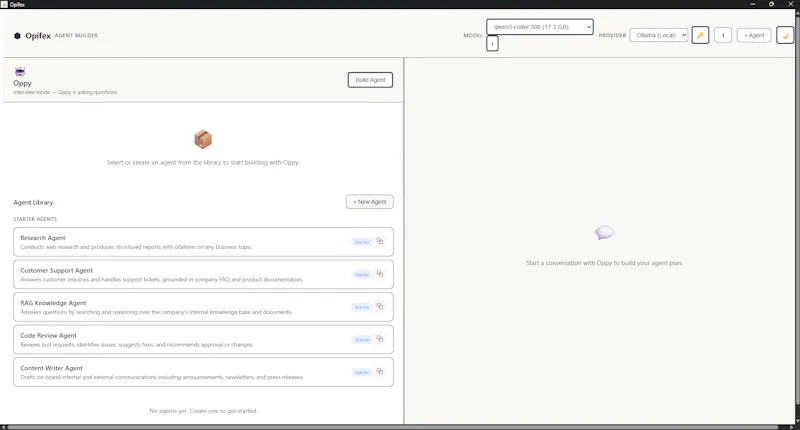Restore the Opifex window size
Screen dimensions: 800x430
(x=771, y=4)
